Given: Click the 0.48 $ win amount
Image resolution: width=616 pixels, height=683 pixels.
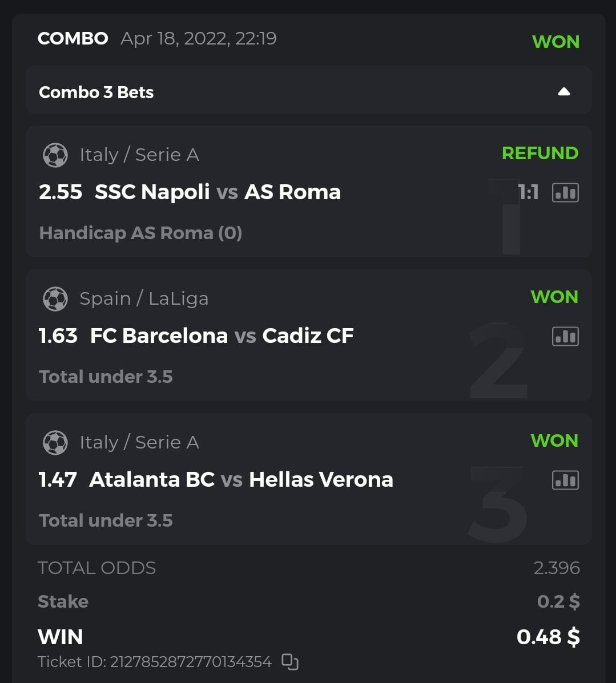Looking at the screenshot, I should pos(548,637).
